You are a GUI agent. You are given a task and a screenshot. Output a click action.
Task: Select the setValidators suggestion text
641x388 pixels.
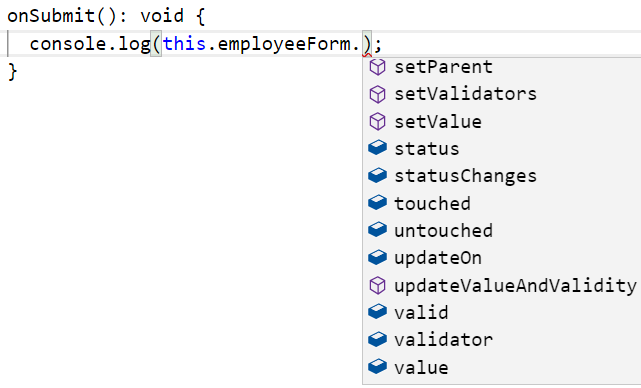coord(465,94)
